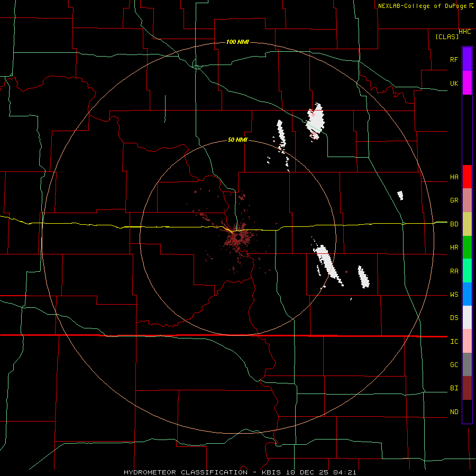Click the BI brown legend swatch
This screenshot has width=476, height=476.
[x=467, y=388]
